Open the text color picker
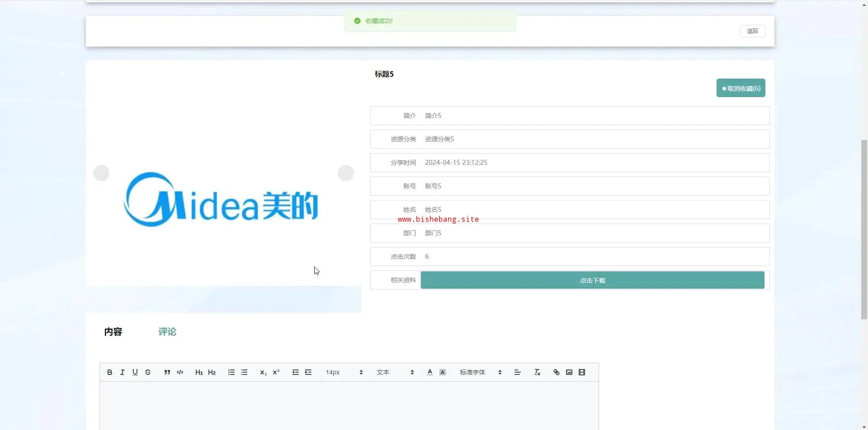Viewport: 868px width, 430px height. pyautogui.click(x=430, y=372)
